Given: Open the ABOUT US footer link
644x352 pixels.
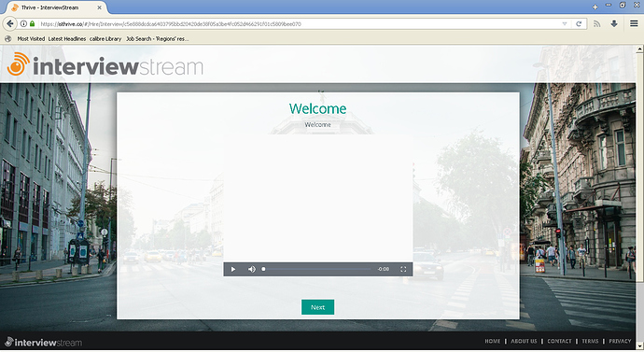Looking at the screenshot, I should point(524,342).
